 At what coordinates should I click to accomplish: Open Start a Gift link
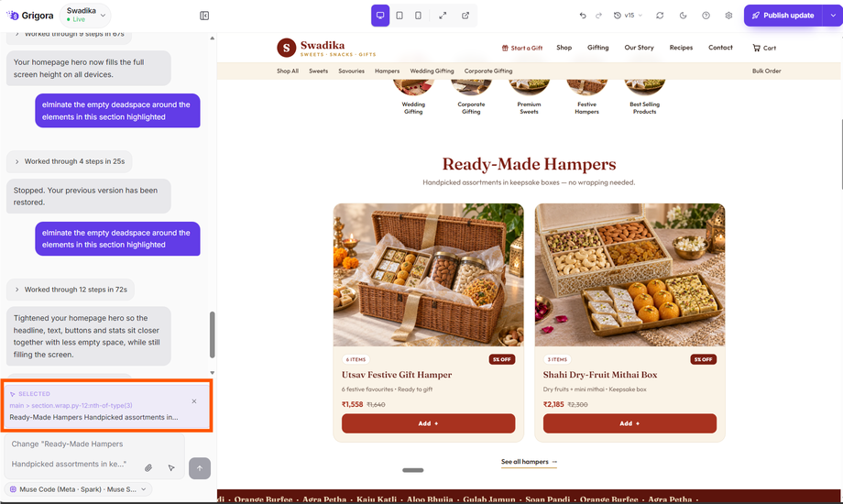(x=522, y=48)
